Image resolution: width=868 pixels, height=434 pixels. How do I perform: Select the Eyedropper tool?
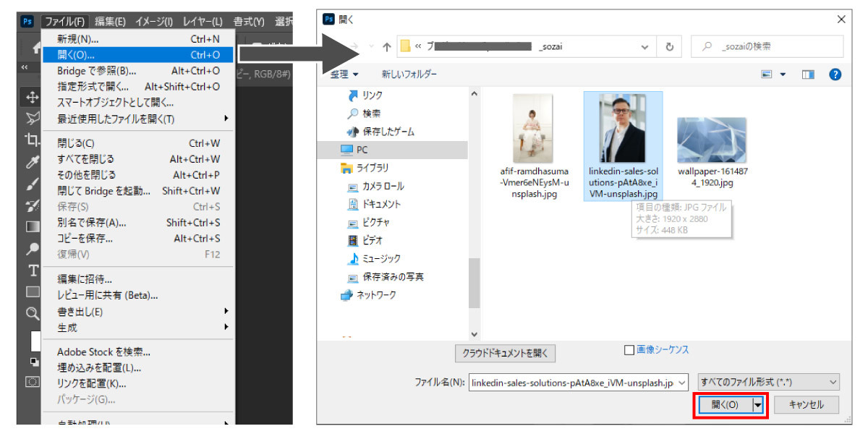click(33, 161)
